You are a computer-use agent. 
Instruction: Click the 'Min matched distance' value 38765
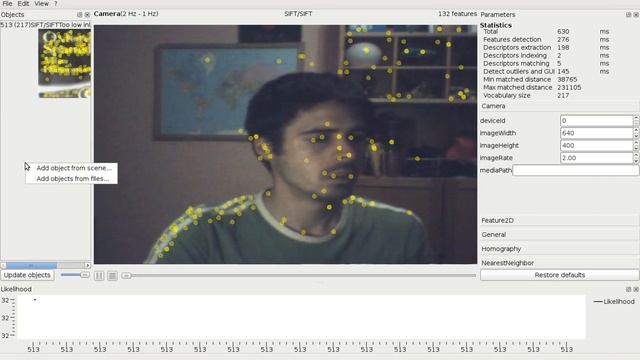click(x=567, y=80)
